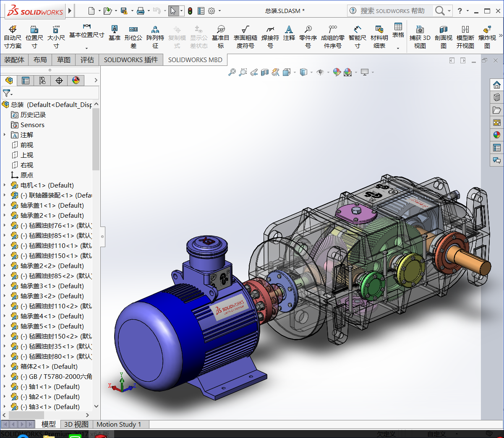
Task: Open the 表格 dropdown
Action: tap(398, 48)
